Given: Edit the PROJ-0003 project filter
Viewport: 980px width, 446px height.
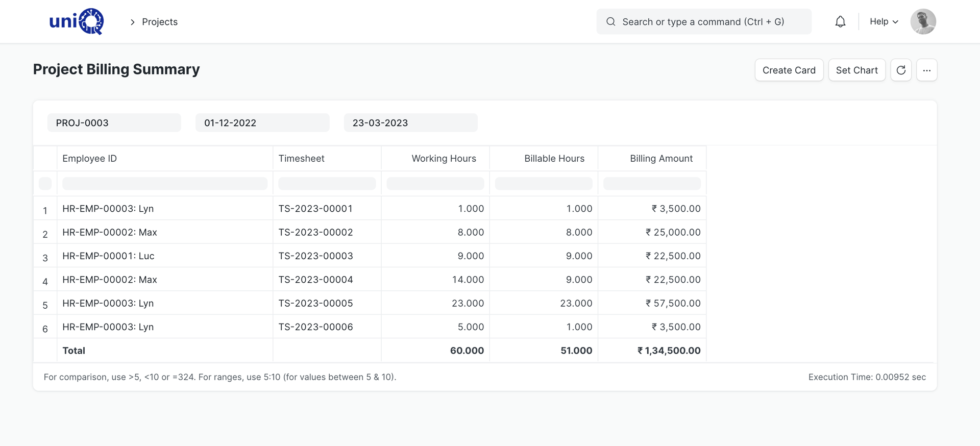Looking at the screenshot, I should pos(114,122).
